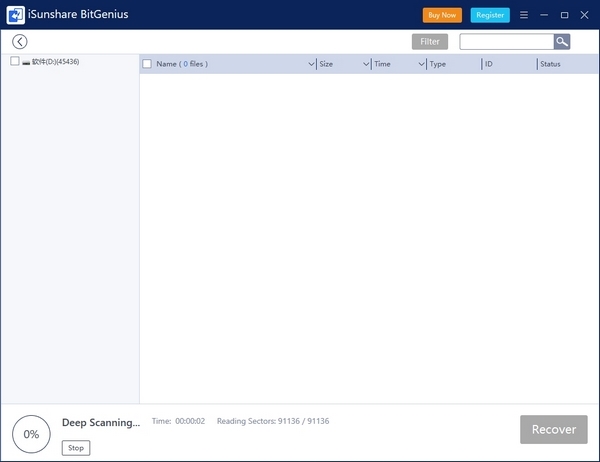Screen dimensions: 600x462
Task: Click the back arrow icon
Action: click(20, 41)
